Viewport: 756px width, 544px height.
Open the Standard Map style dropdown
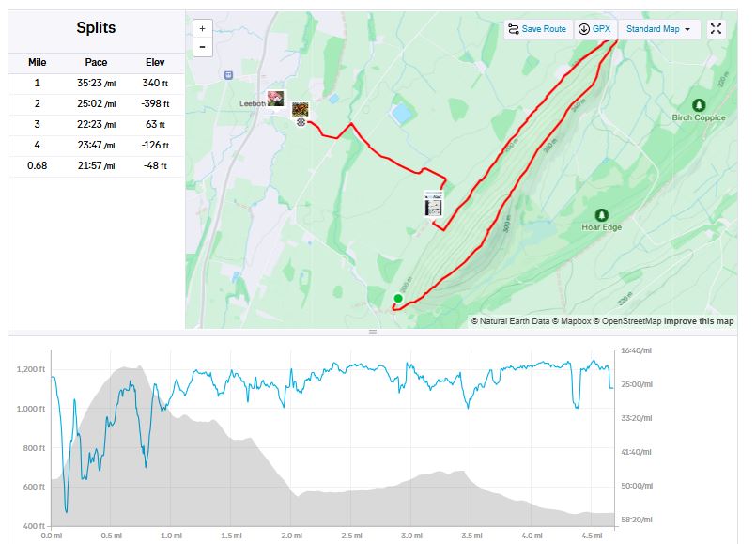pos(658,29)
